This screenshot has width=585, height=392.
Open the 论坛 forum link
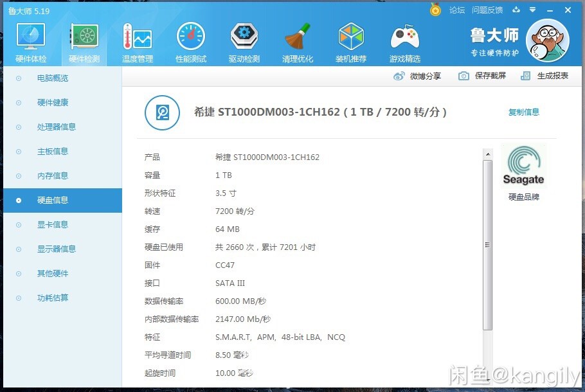tap(457, 10)
